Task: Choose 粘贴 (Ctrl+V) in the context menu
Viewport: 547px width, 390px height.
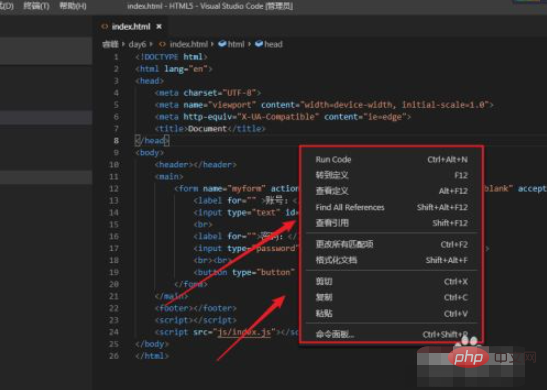Action: 391,313
